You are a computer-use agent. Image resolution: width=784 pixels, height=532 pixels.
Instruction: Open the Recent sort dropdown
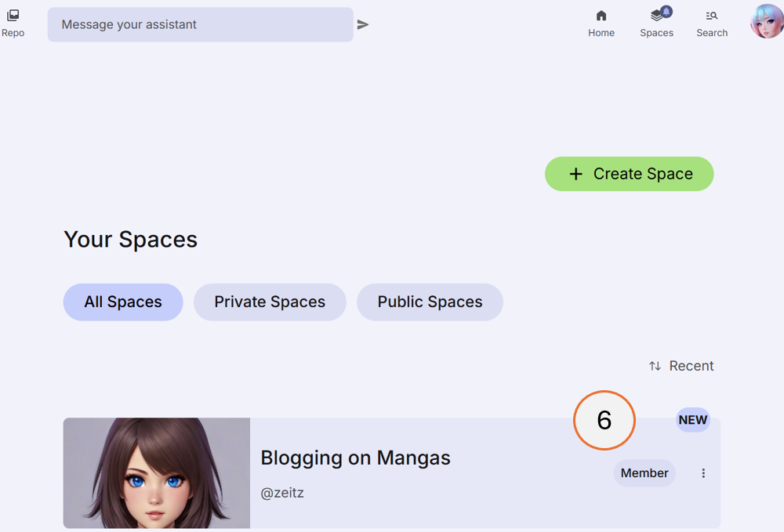[x=691, y=365]
